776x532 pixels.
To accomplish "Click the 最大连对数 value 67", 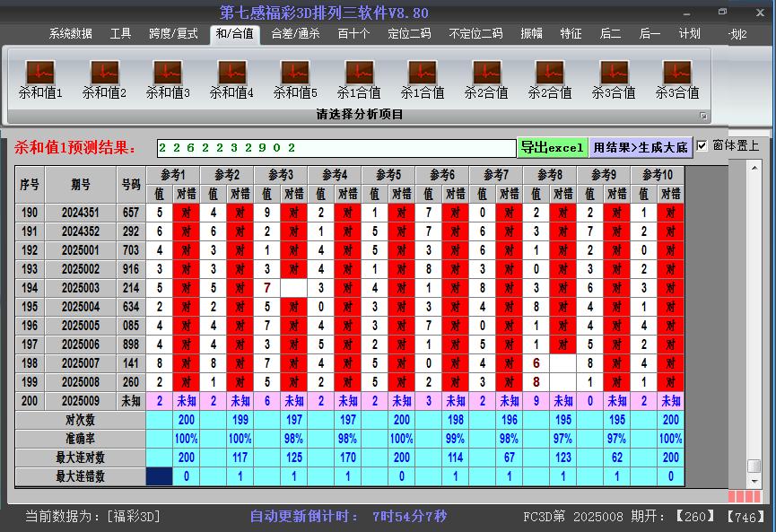I will (x=510, y=458).
